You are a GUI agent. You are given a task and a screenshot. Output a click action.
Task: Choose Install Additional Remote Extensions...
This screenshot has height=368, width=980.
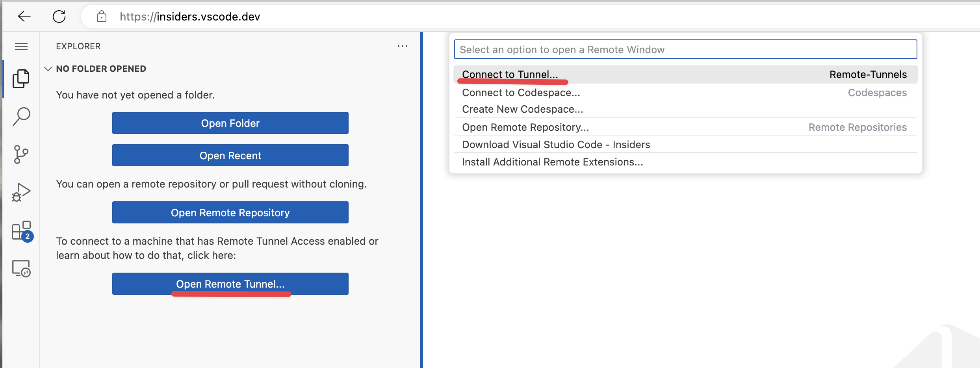(685, 162)
